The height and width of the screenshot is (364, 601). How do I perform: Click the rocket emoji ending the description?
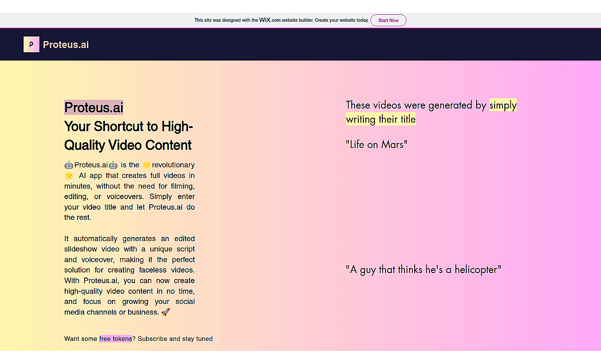(166, 312)
